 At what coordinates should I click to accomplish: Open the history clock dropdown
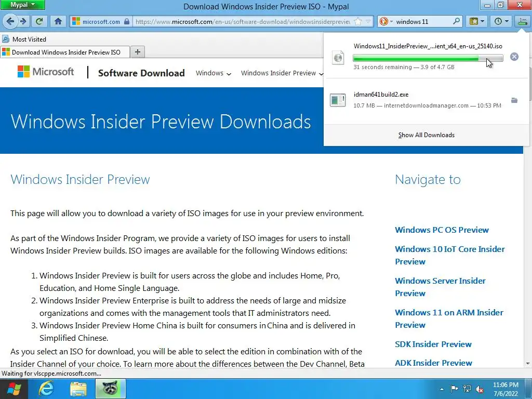click(x=501, y=21)
